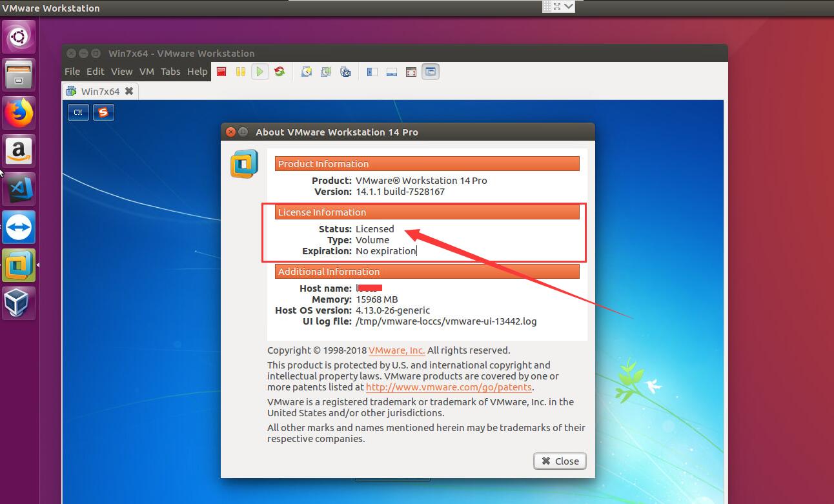Image resolution: width=834 pixels, height=504 pixels.
Task: Minimize the About VMware Workstation dialog
Action: [x=243, y=132]
